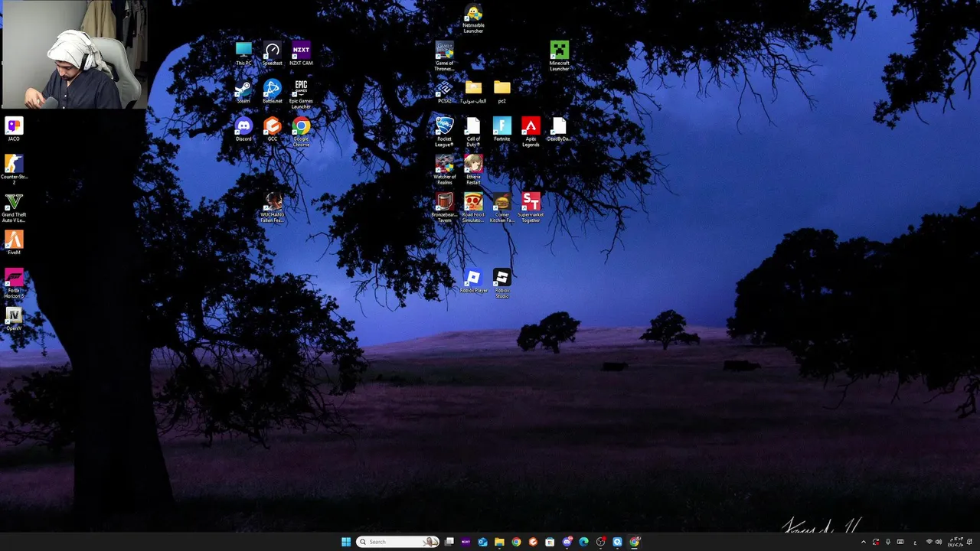Select the Game of Thrones shortcut
The height and width of the screenshot is (551, 980).
coord(444,57)
